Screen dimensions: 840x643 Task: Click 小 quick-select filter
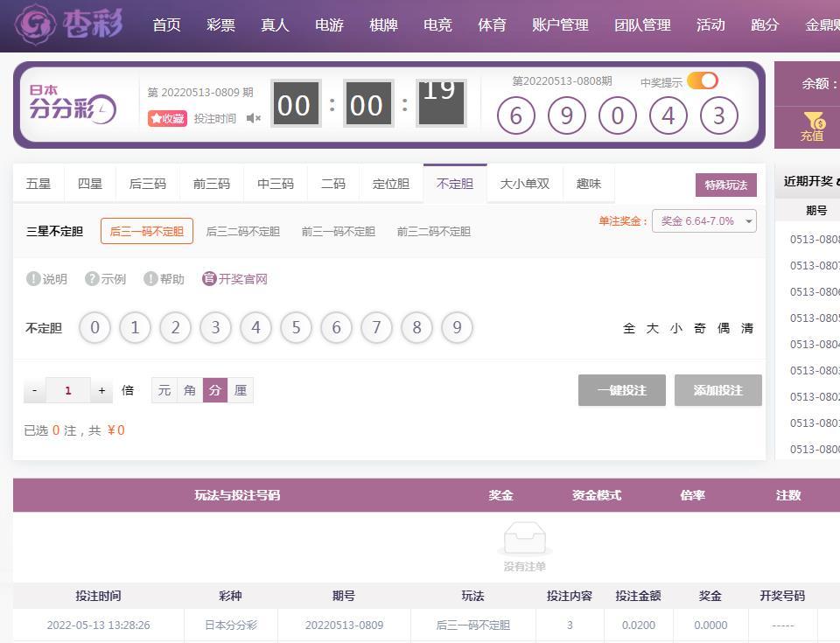(x=676, y=328)
